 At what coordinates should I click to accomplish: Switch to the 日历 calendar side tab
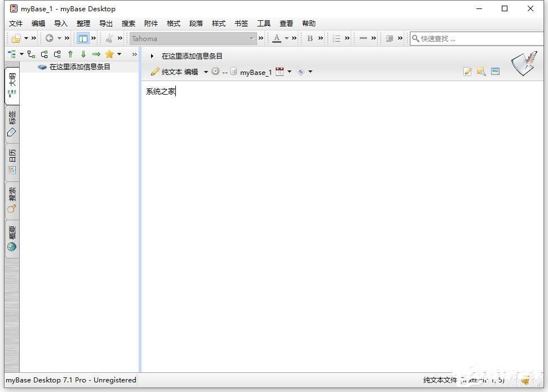[12, 162]
